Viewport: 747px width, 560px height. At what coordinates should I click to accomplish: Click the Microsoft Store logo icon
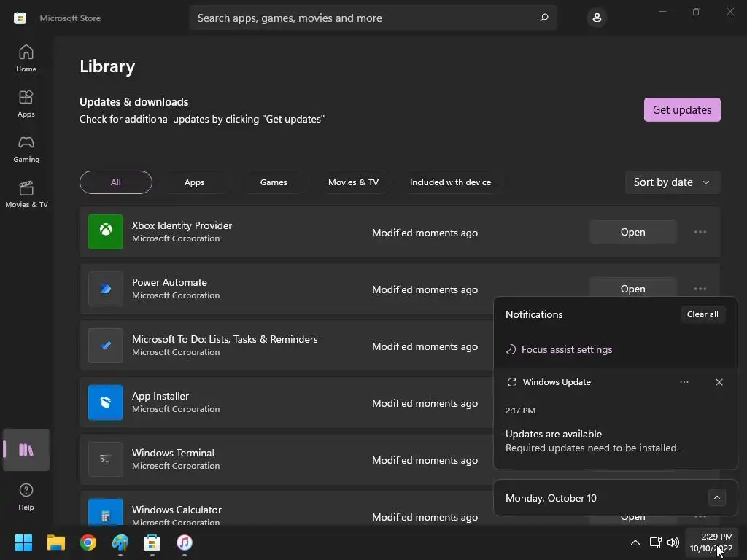coord(20,18)
